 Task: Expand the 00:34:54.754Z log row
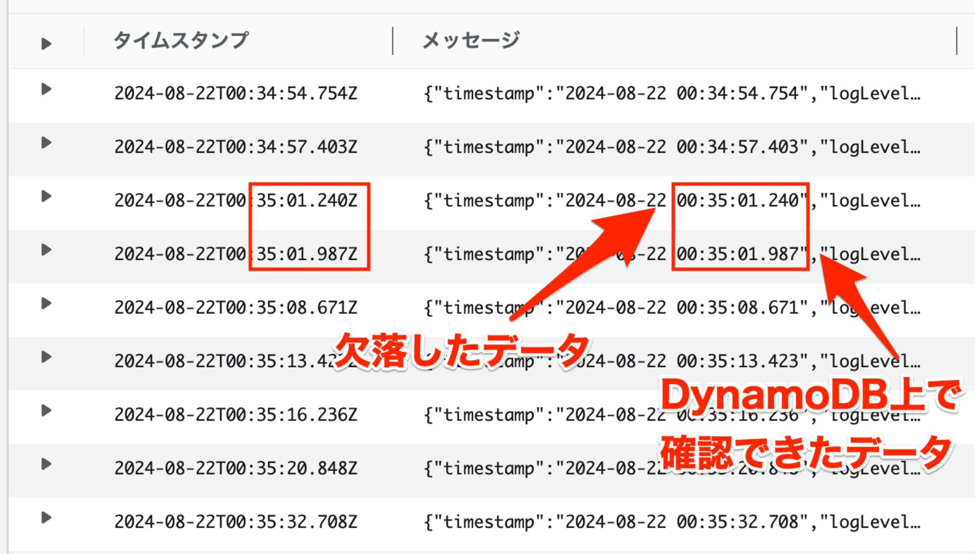pyautogui.click(x=46, y=89)
